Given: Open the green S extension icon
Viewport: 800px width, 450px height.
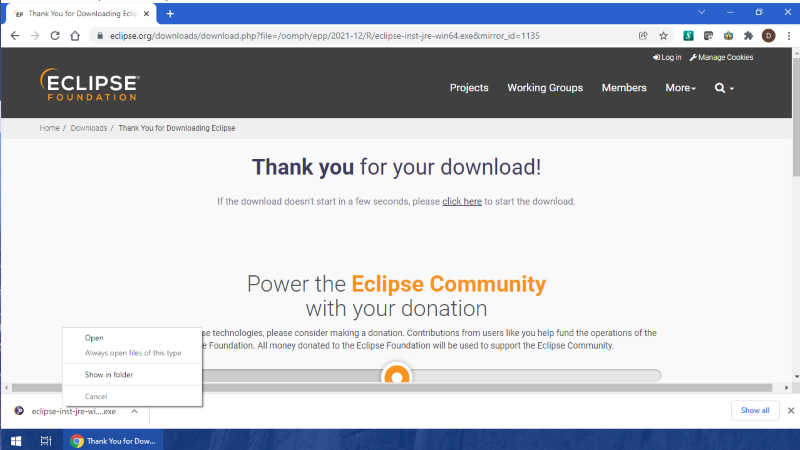Looking at the screenshot, I should [x=688, y=36].
